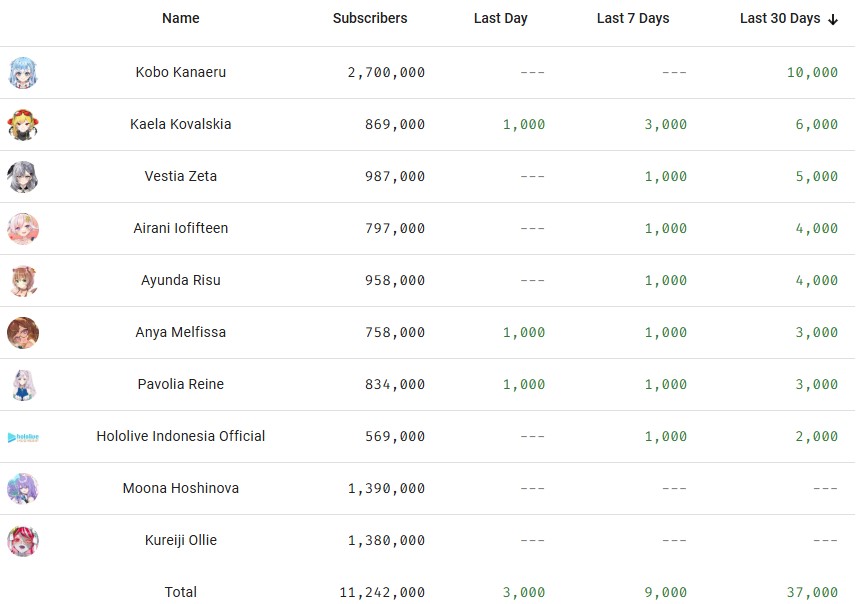
Task: Open the Moona Hoshinova channel link
Action: tap(180, 488)
